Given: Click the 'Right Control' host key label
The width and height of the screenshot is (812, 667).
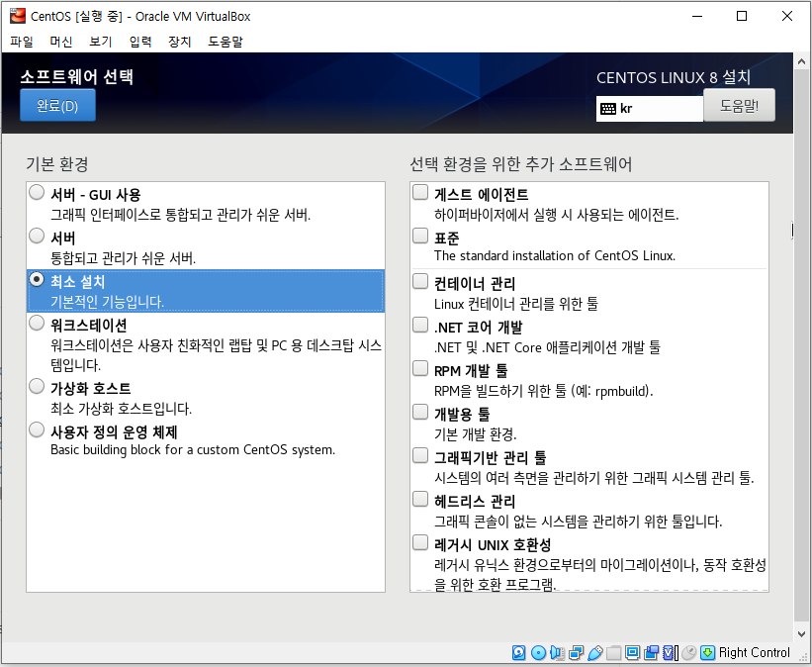Looking at the screenshot, I should click(755, 652).
